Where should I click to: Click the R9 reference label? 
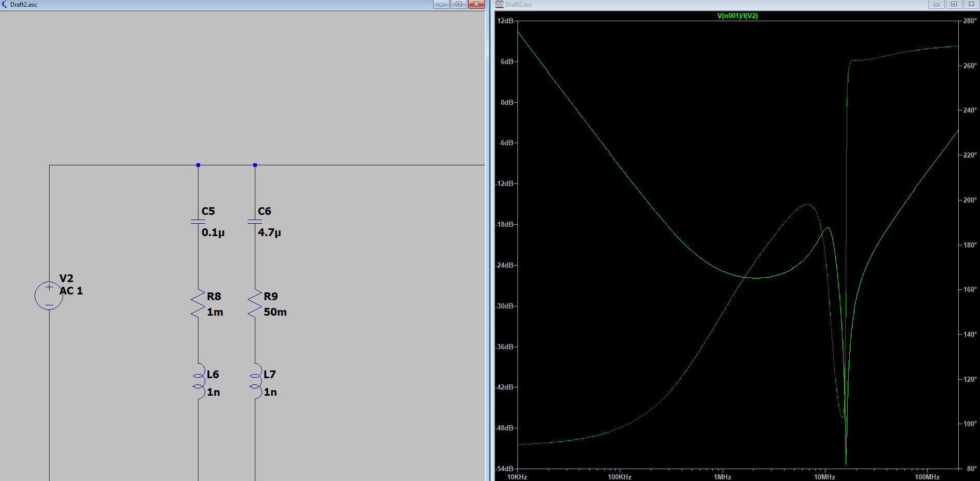pyautogui.click(x=271, y=297)
